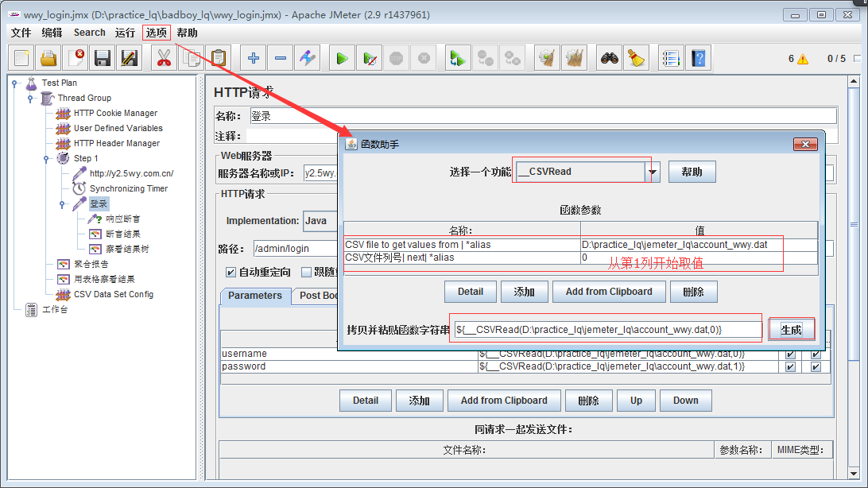
Task: Open the 选项 menu
Action: click(x=156, y=33)
